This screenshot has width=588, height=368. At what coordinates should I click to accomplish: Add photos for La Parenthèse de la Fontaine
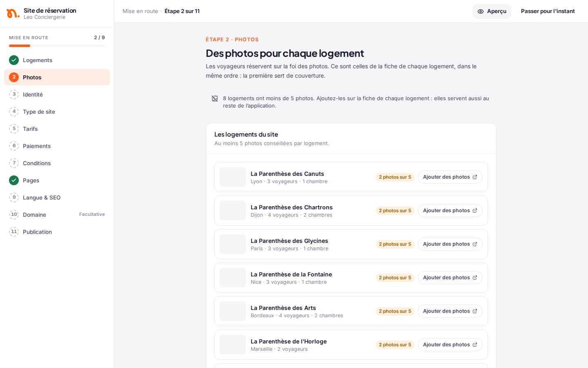coord(450,278)
